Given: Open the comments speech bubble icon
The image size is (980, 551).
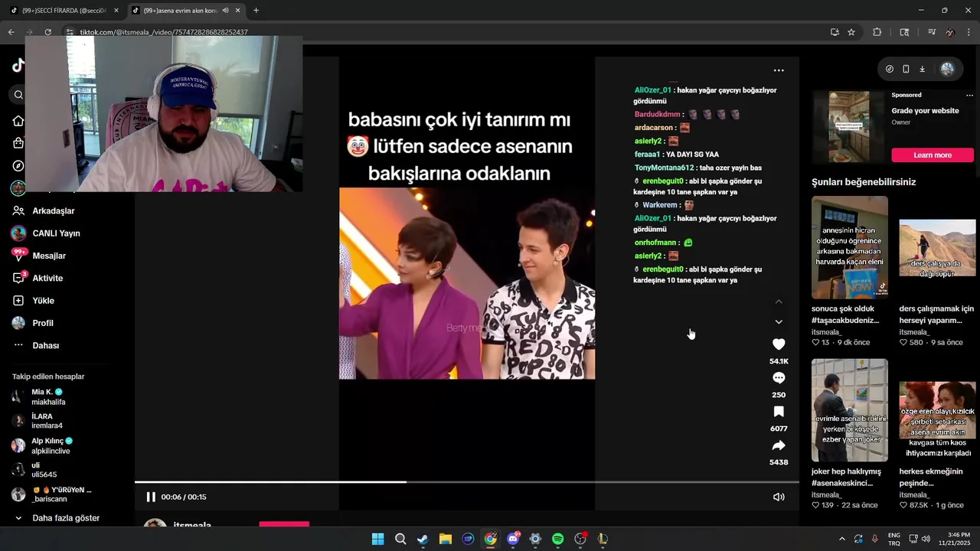Looking at the screenshot, I should point(779,378).
